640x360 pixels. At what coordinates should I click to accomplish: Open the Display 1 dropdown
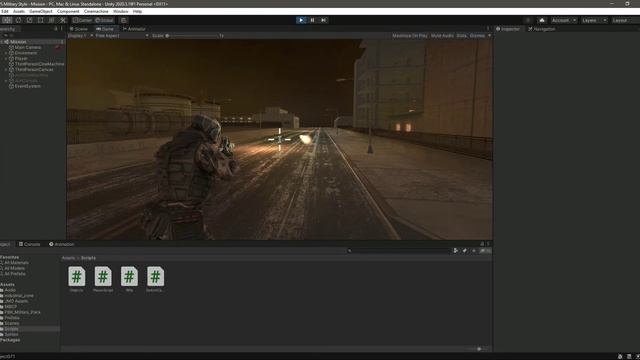coord(80,36)
